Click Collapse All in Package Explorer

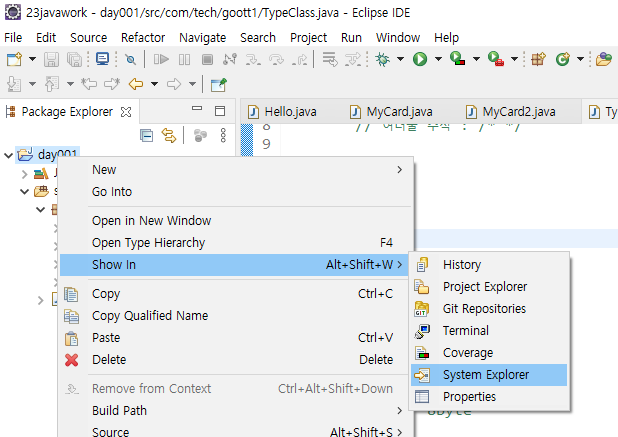[147, 136]
